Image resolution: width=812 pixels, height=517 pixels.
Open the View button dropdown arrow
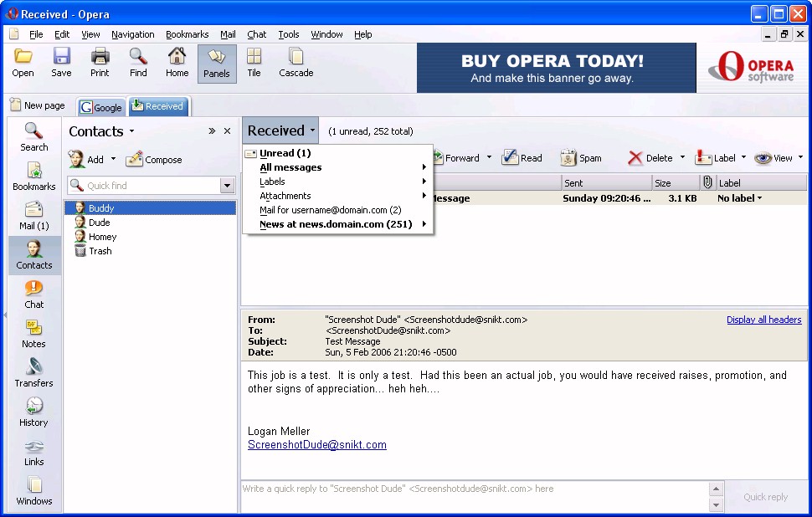(800, 156)
